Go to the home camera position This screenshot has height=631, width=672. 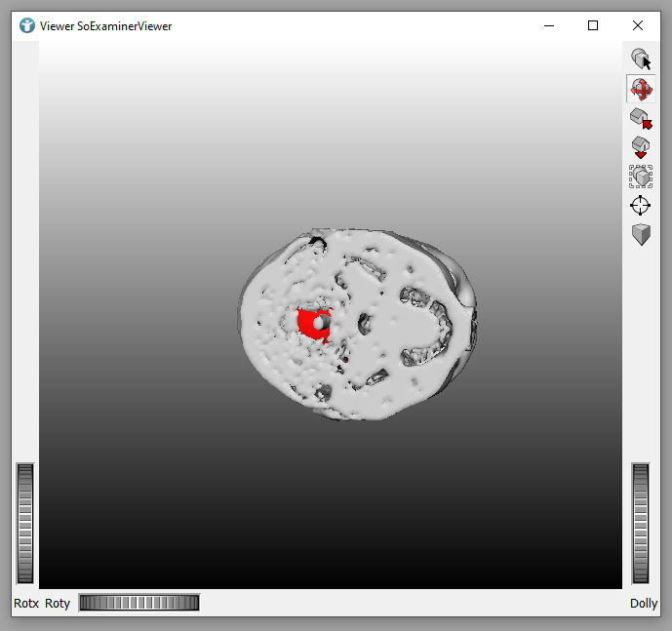(641, 118)
